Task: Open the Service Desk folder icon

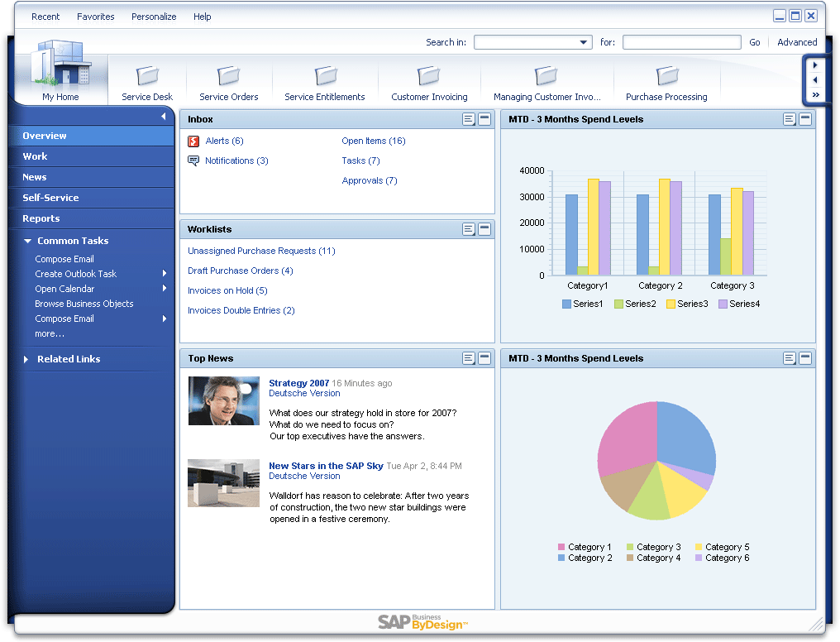Action: click(x=147, y=75)
